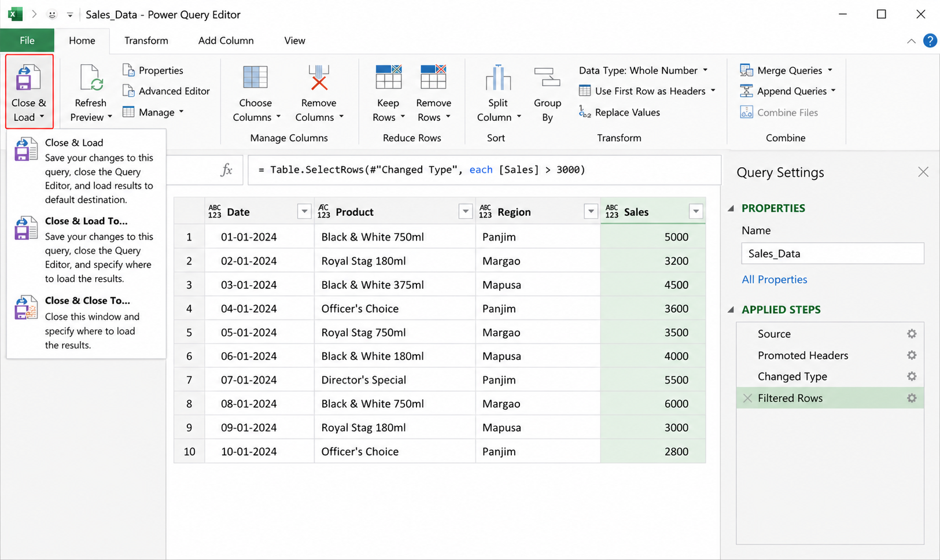This screenshot has height=560, width=940.
Task: Click the Product column data type icon
Action: point(323,212)
